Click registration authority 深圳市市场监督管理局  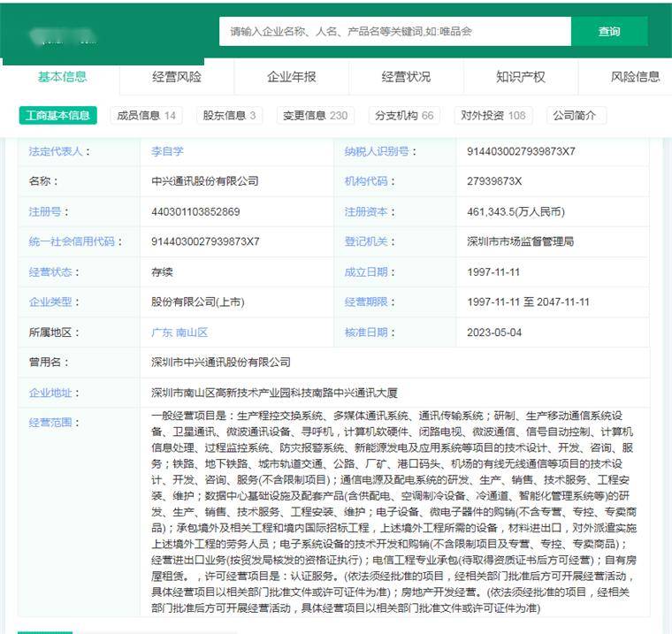pyautogui.click(x=520, y=241)
